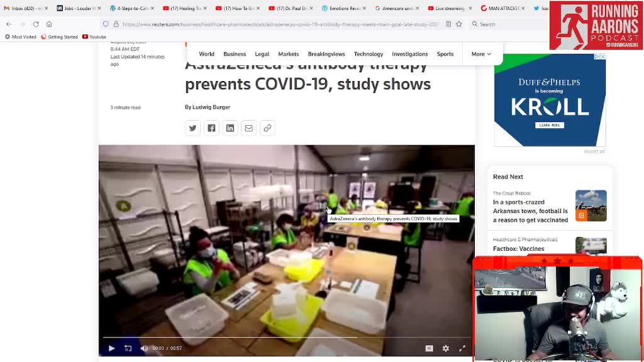Share article via email icon
644x362 pixels.
pyautogui.click(x=249, y=128)
